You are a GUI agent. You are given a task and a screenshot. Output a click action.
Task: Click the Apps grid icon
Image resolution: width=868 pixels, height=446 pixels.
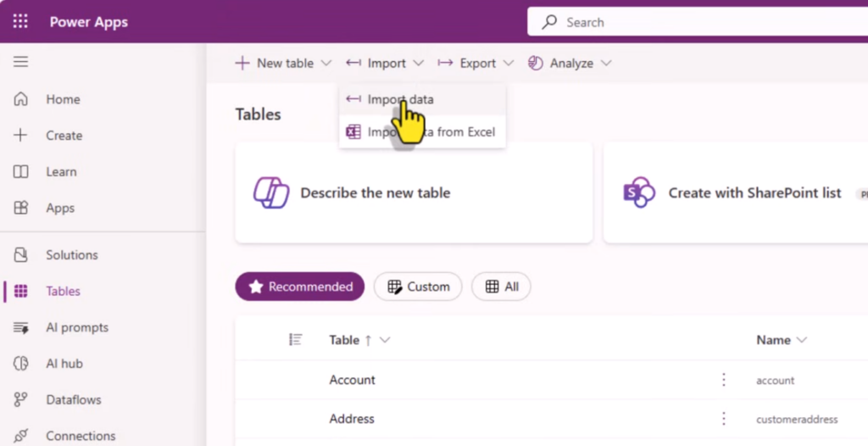point(20,208)
